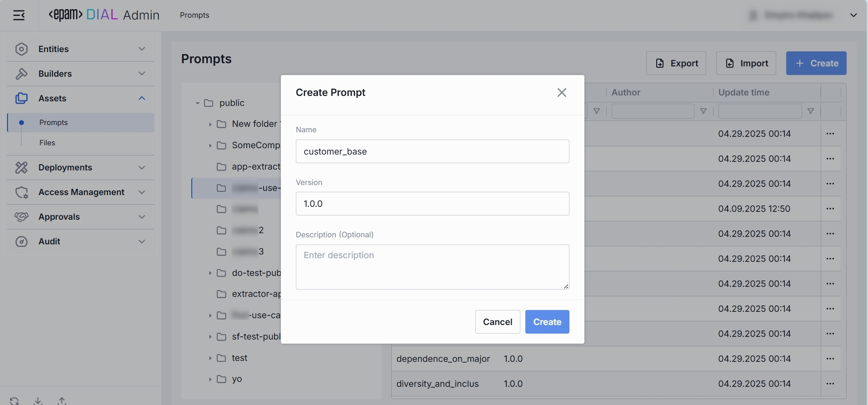Click the Access Management shield icon

(x=21, y=192)
